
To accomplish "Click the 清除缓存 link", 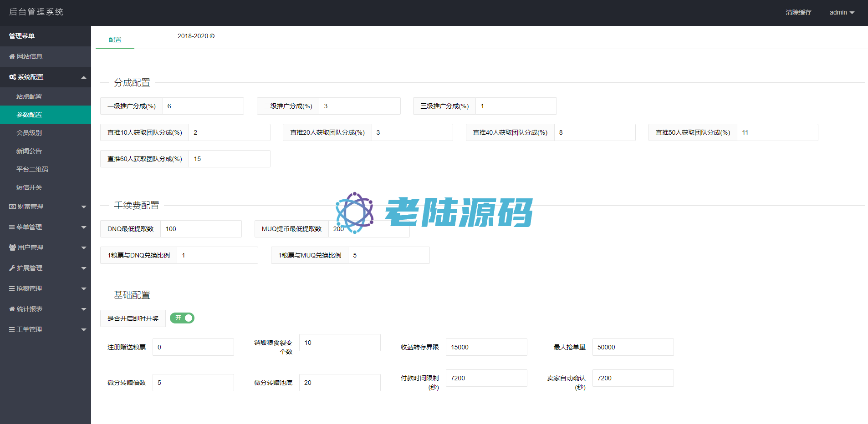I will (798, 12).
